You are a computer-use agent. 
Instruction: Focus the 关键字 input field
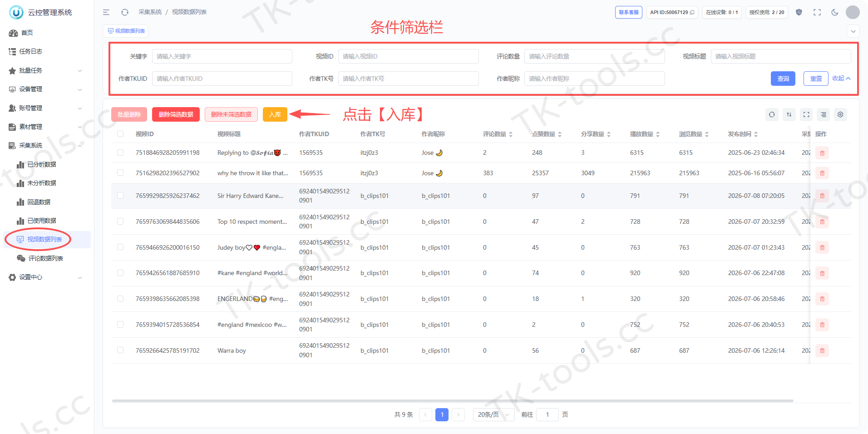(x=222, y=56)
